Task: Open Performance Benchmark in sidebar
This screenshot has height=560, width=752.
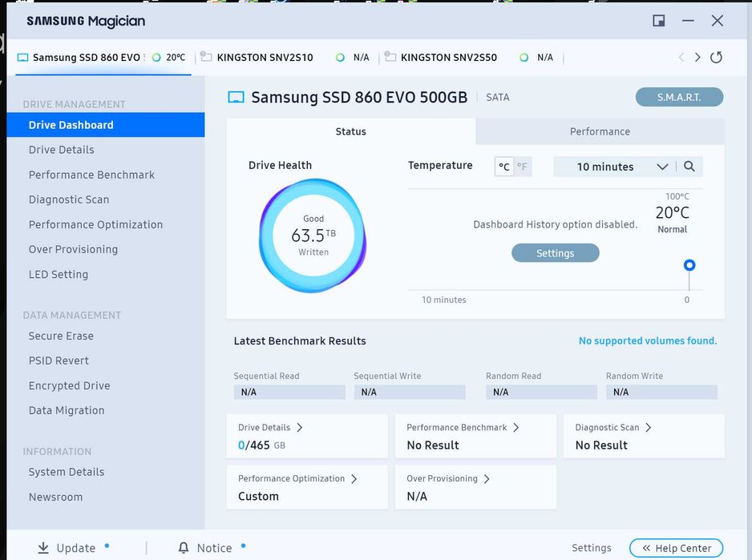Action: click(x=91, y=175)
